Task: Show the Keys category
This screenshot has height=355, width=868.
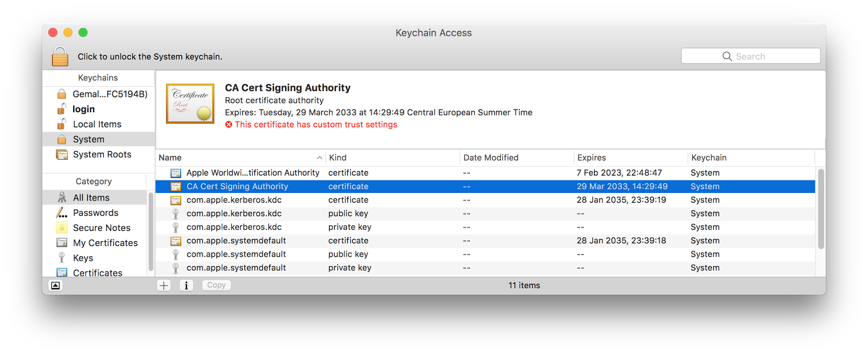Action: (x=83, y=258)
